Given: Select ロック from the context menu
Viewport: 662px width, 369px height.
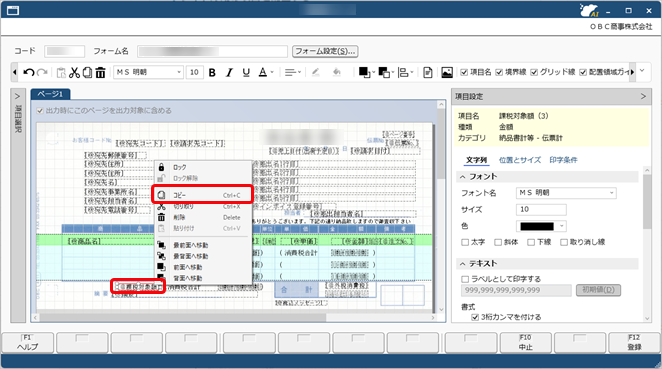Looking at the screenshot, I should (203, 167).
